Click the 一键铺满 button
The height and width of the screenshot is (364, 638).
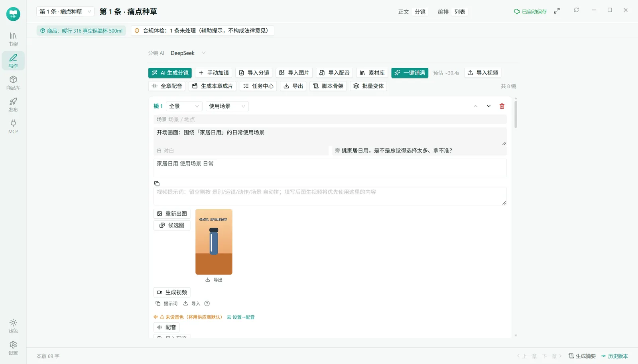point(410,73)
